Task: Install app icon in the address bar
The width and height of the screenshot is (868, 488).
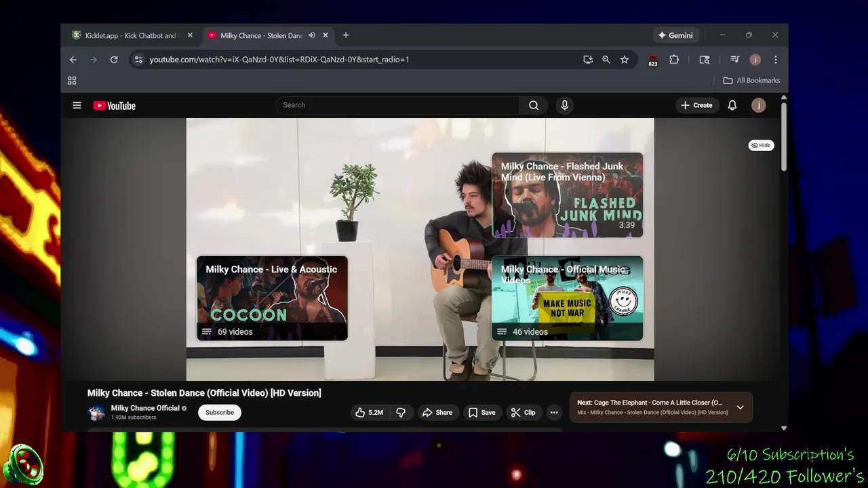Action: pyautogui.click(x=588, y=60)
